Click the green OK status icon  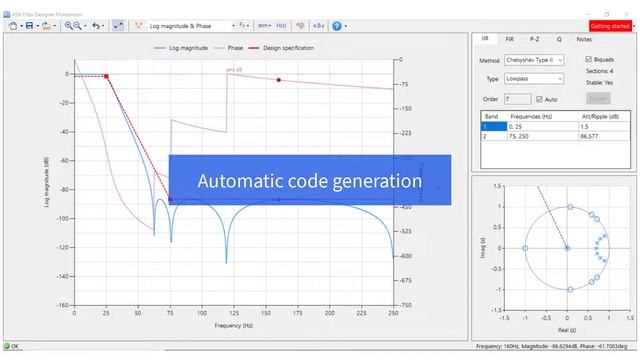coord(6,346)
